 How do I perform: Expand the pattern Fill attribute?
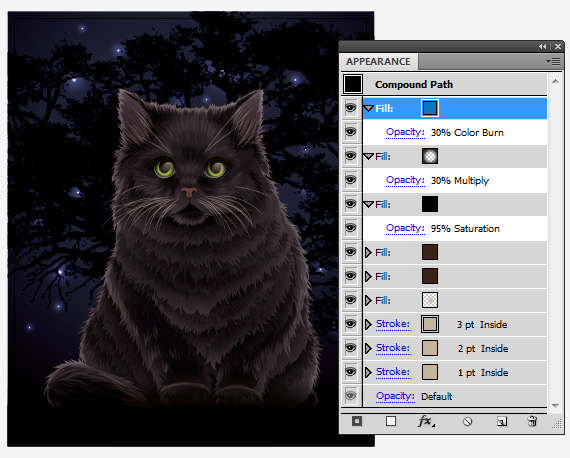point(368,300)
